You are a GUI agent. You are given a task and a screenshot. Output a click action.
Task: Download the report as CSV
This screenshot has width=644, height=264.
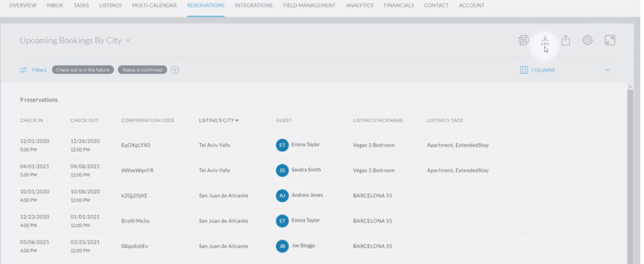click(x=545, y=41)
